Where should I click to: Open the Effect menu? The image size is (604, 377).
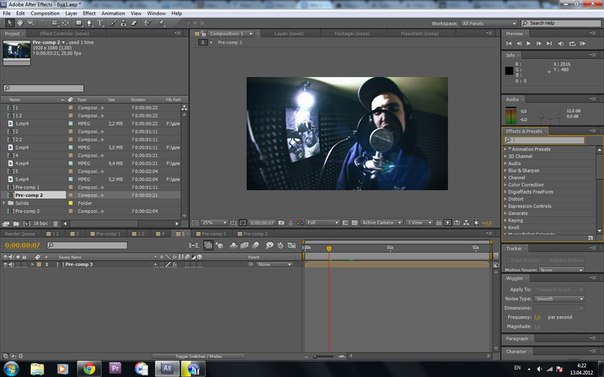(x=89, y=13)
